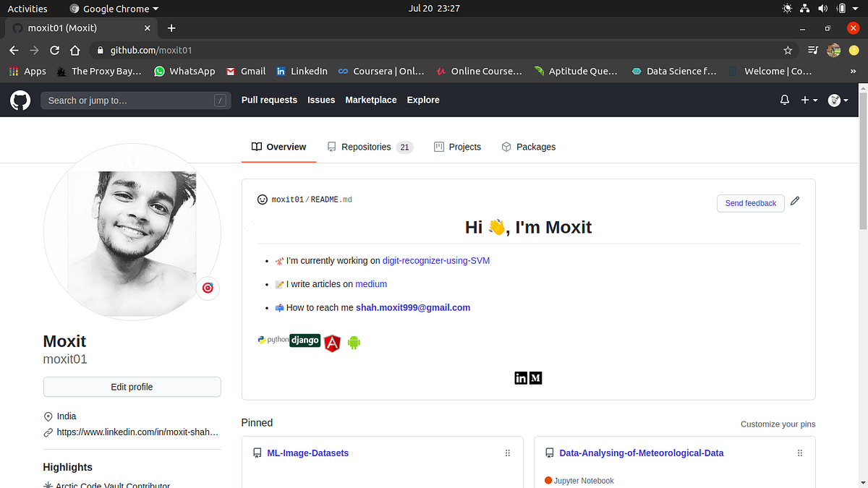The width and height of the screenshot is (868, 488).
Task: Open the Projects tab
Action: pyautogui.click(x=464, y=147)
